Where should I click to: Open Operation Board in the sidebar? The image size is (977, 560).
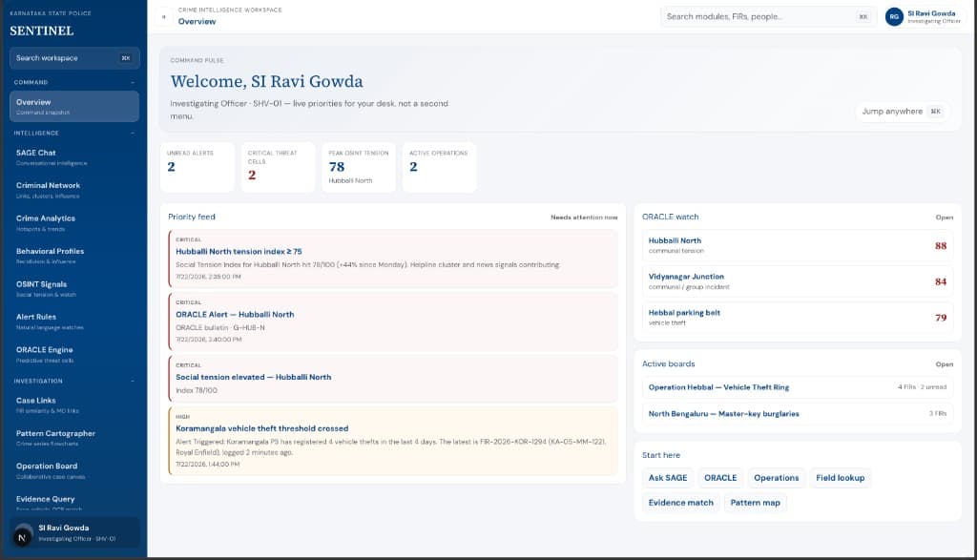click(74, 471)
